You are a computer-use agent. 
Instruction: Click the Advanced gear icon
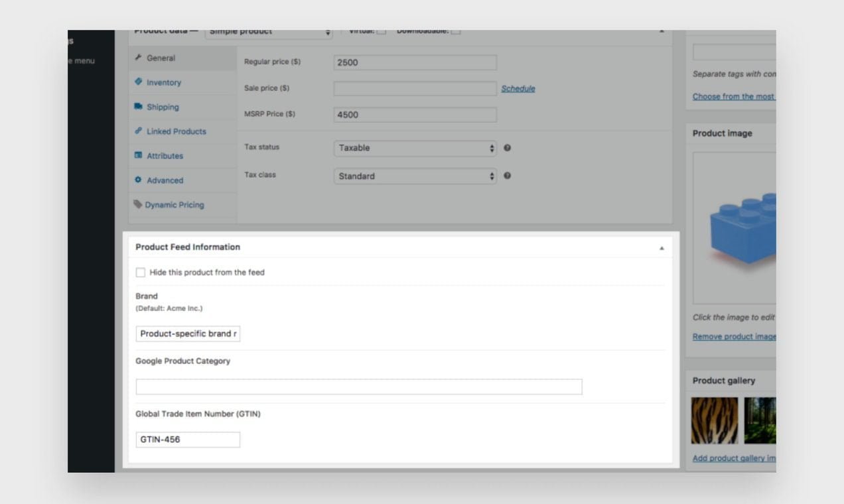(138, 180)
